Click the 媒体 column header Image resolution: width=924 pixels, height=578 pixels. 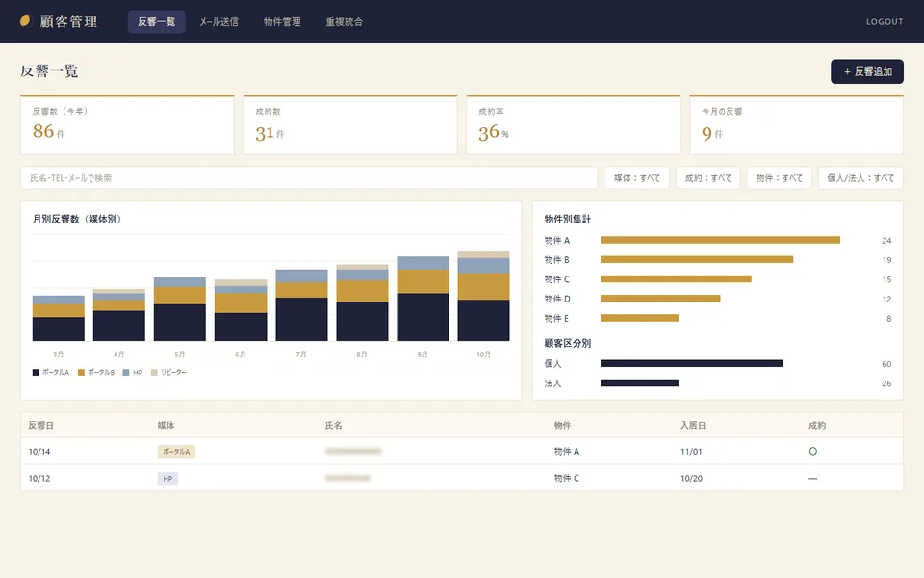click(x=166, y=425)
